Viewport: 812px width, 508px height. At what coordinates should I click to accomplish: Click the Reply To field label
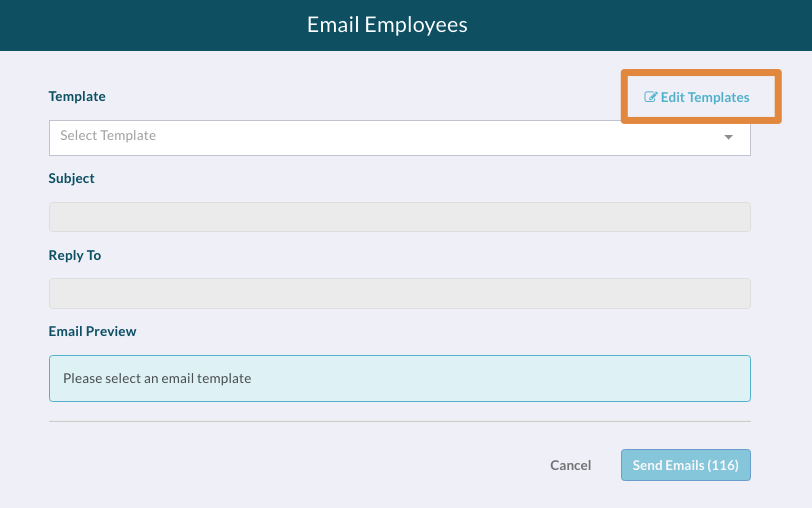75,255
